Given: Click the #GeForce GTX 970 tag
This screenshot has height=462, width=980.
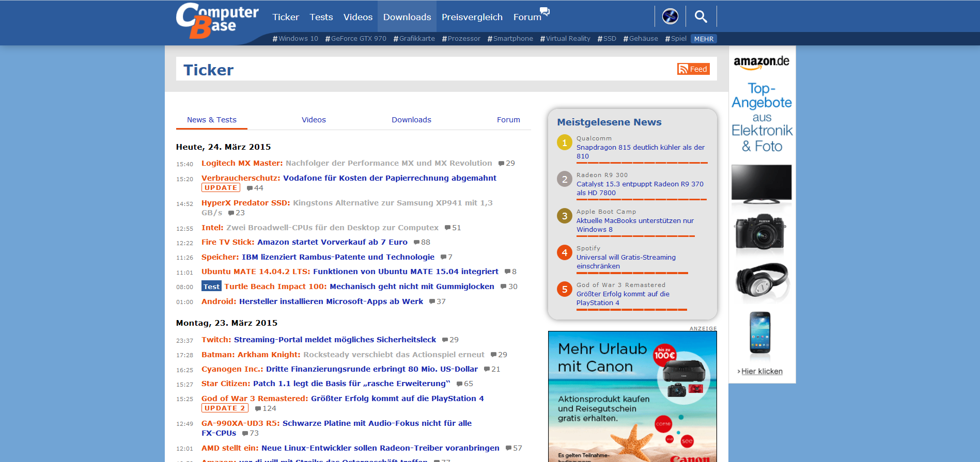Looking at the screenshot, I should [x=356, y=39].
